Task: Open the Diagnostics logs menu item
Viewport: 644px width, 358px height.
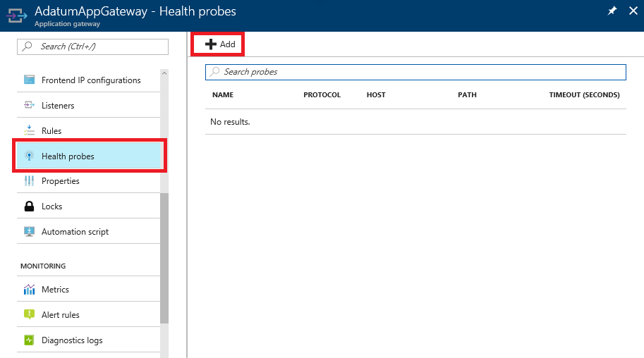Action: (89, 340)
